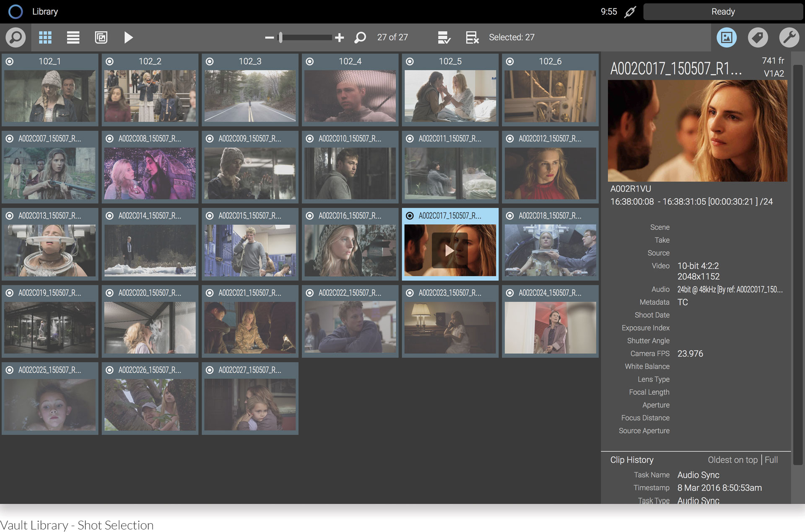805x532 pixels.
Task: Toggle selection marker on clip 102_3
Action: pyautogui.click(x=210, y=62)
